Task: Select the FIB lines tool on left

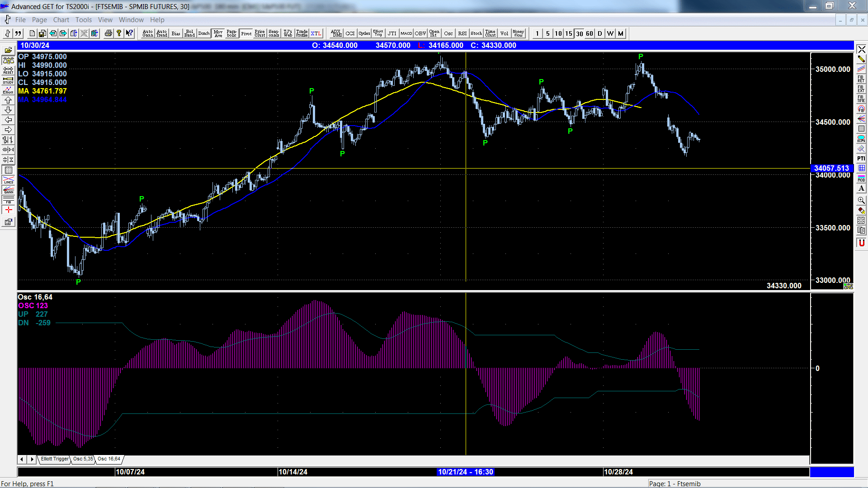Action: click(8, 200)
